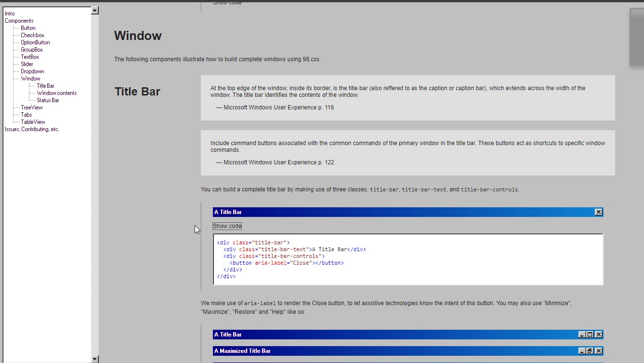Click Close on the title bar above Show code

click(598, 212)
